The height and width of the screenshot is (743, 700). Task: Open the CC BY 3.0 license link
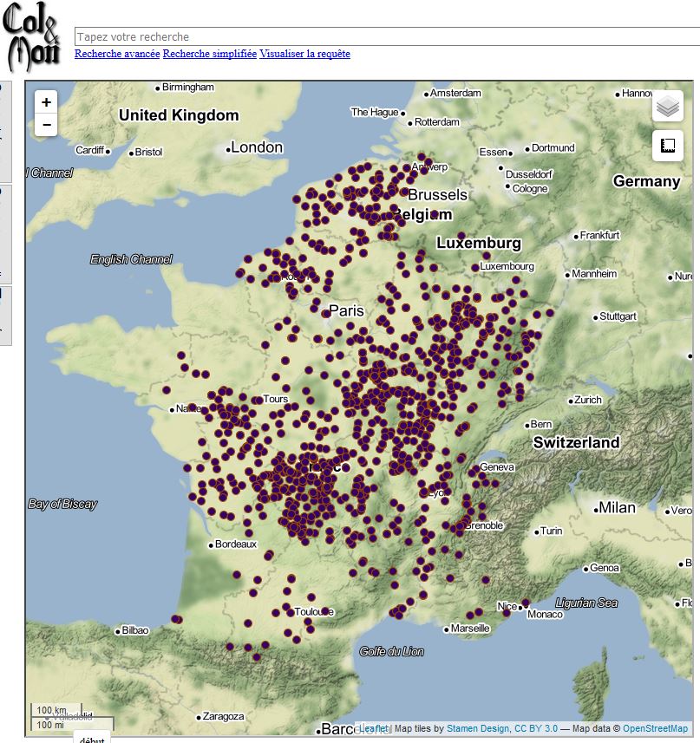pyautogui.click(x=536, y=729)
